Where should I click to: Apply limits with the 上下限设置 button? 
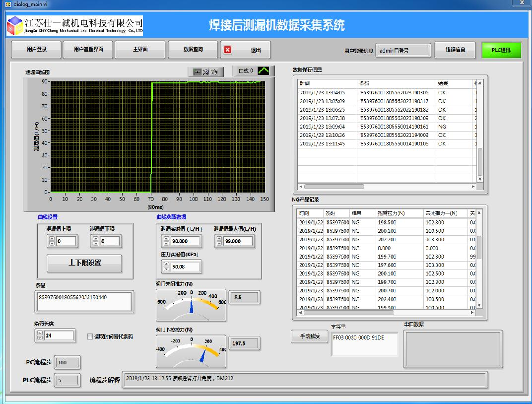tap(84, 263)
